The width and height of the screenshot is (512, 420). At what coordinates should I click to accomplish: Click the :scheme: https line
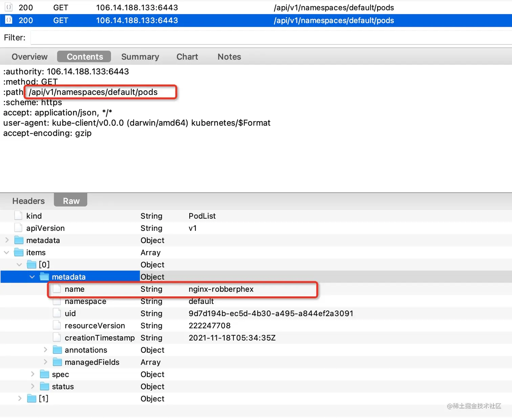[33, 102]
